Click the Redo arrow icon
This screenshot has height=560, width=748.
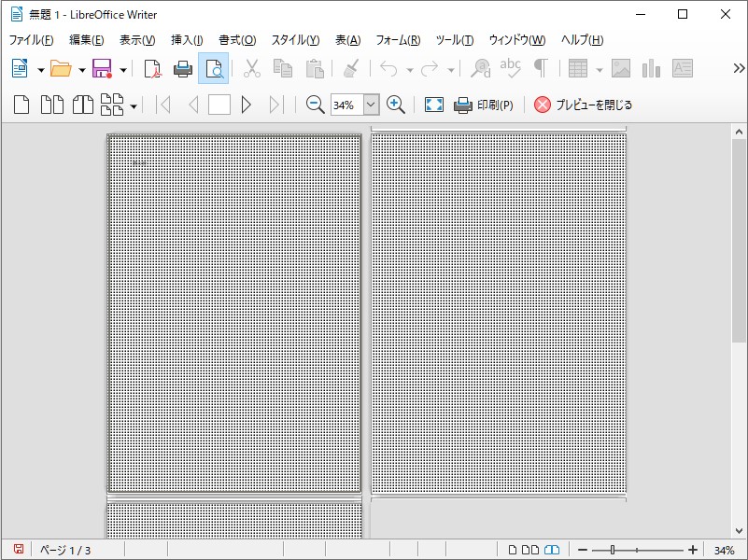pyautogui.click(x=430, y=69)
